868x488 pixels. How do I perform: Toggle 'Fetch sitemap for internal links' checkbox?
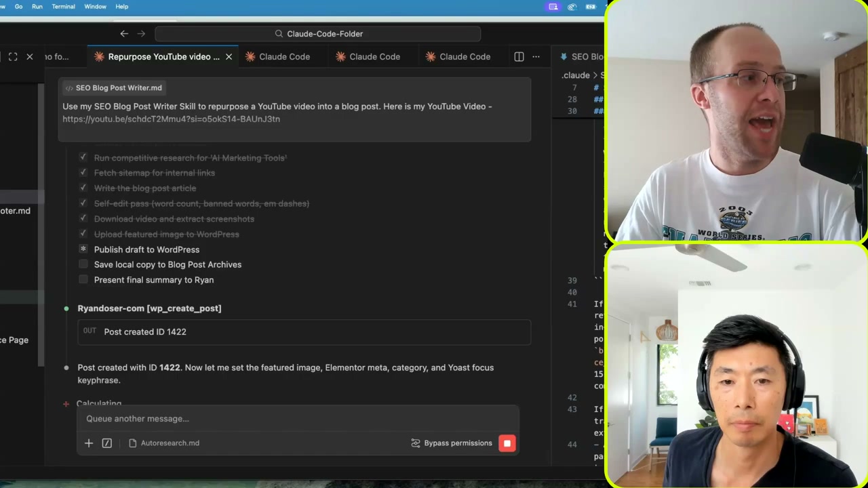coord(83,173)
